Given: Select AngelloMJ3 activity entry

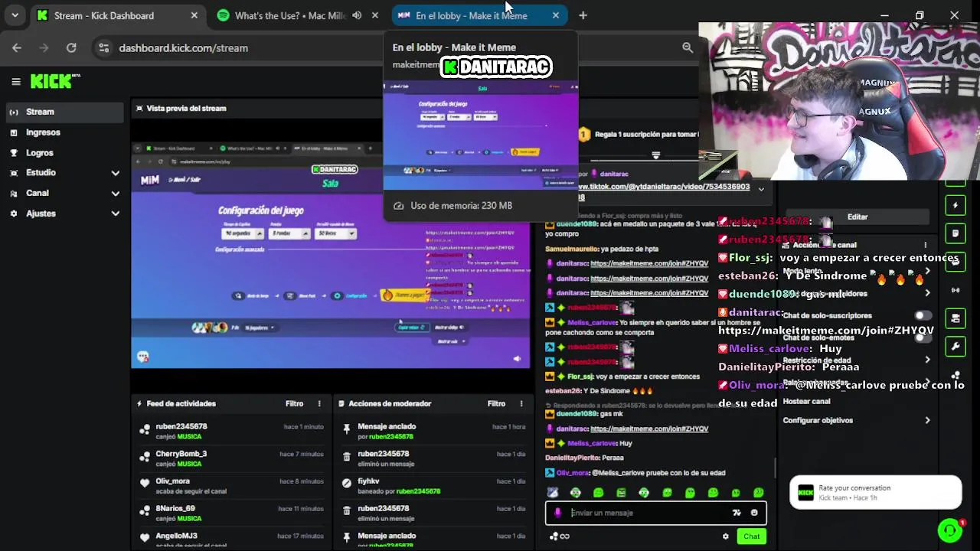Looking at the screenshot, I should (232, 540).
